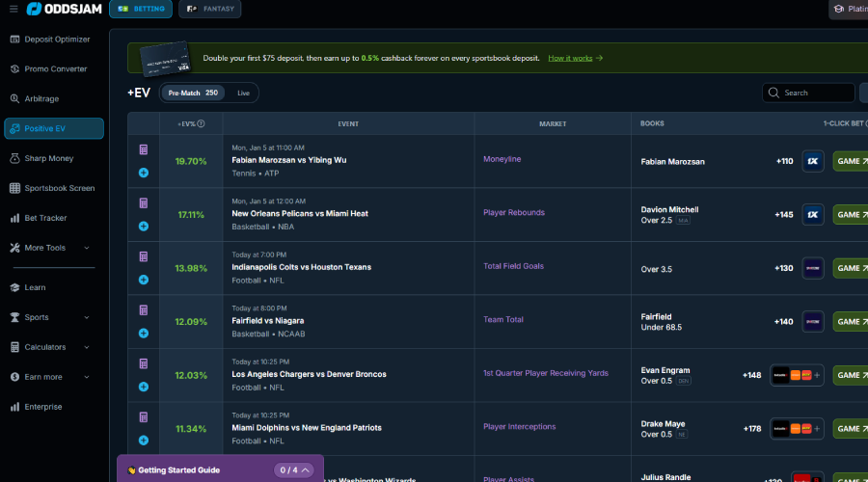The image size is (868, 482).
Task: Select the Live filter
Action: click(244, 93)
